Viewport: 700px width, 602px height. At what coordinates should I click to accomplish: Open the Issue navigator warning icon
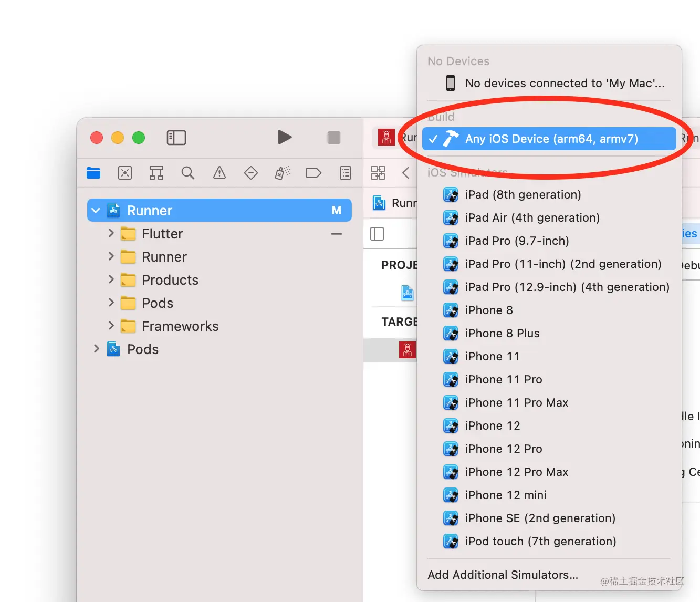[220, 173]
